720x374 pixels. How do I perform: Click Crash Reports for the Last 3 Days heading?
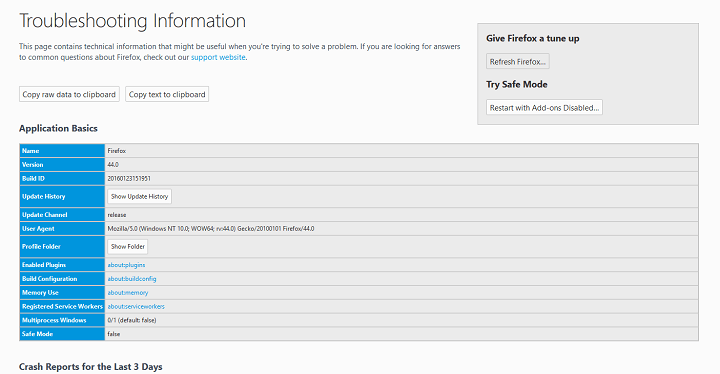pyautogui.click(x=90, y=367)
